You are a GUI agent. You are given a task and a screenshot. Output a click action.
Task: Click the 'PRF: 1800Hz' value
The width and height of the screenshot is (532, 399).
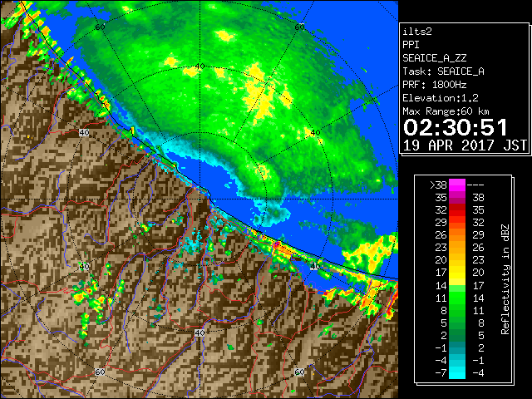point(435,85)
